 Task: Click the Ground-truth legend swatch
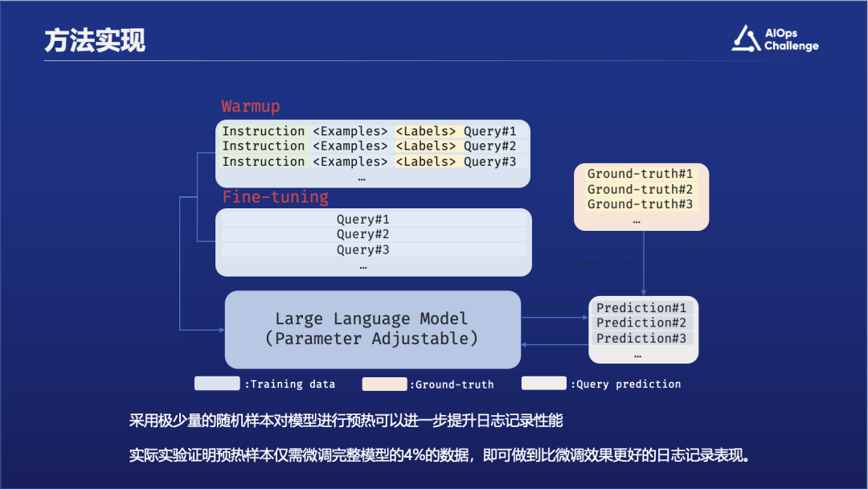pyautogui.click(x=384, y=384)
